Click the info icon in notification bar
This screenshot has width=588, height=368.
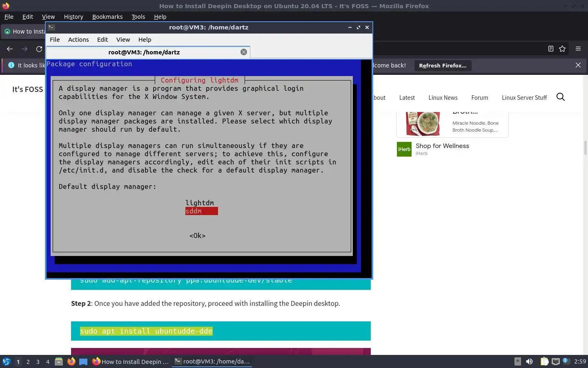click(x=10, y=65)
